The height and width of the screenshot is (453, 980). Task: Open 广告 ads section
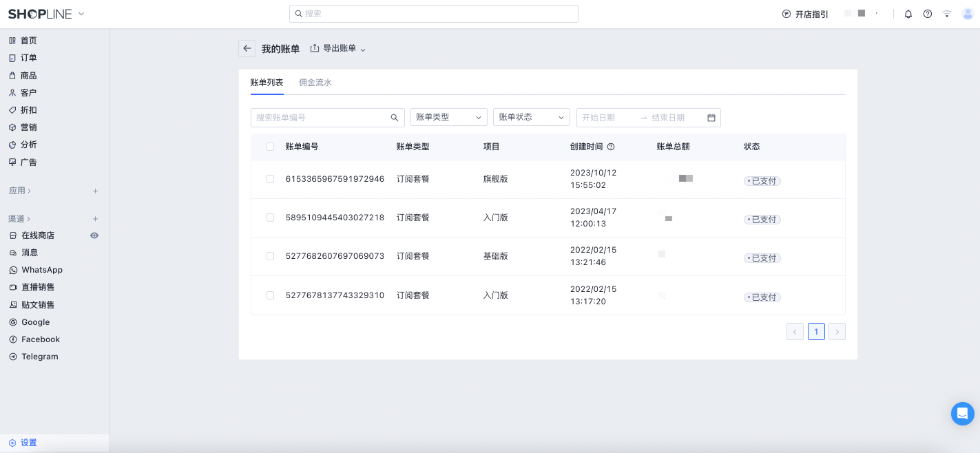(x=28, y=162)
